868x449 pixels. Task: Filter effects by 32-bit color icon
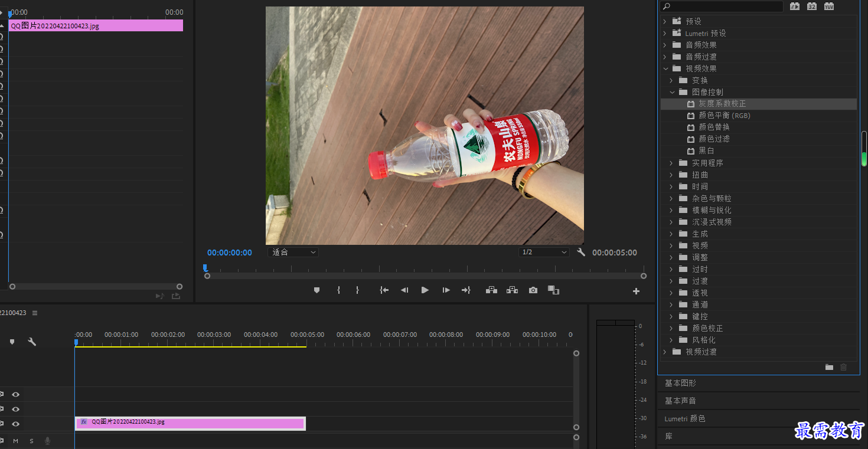point(812,6)
